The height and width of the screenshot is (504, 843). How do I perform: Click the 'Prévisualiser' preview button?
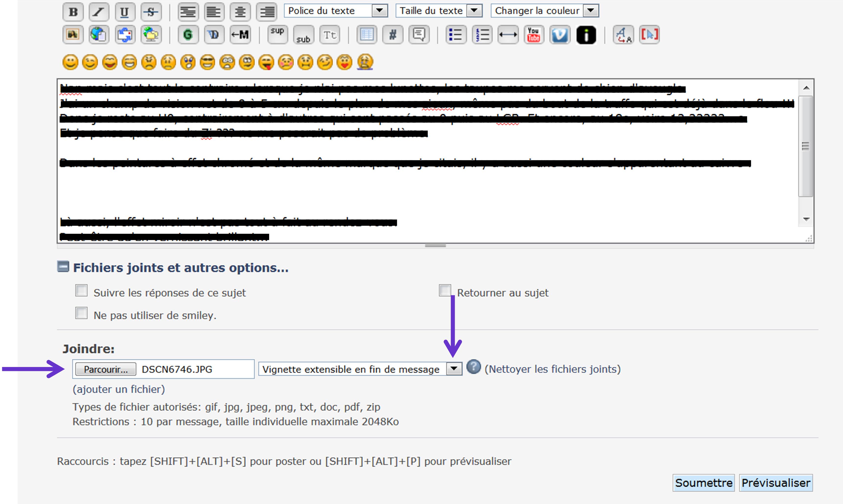tap(776, 483)
